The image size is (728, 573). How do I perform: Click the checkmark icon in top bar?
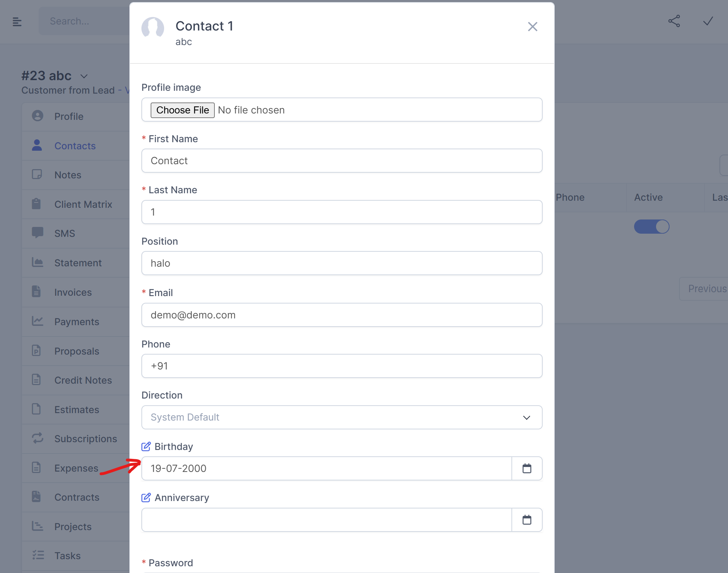(x=708, y=21)
